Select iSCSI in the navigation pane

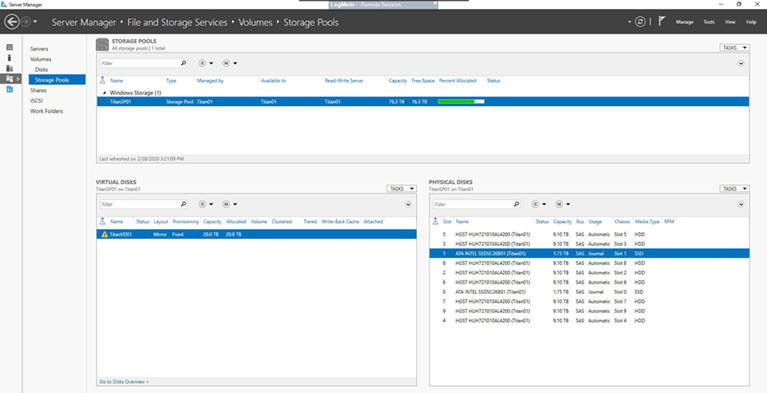coord(37,100)
